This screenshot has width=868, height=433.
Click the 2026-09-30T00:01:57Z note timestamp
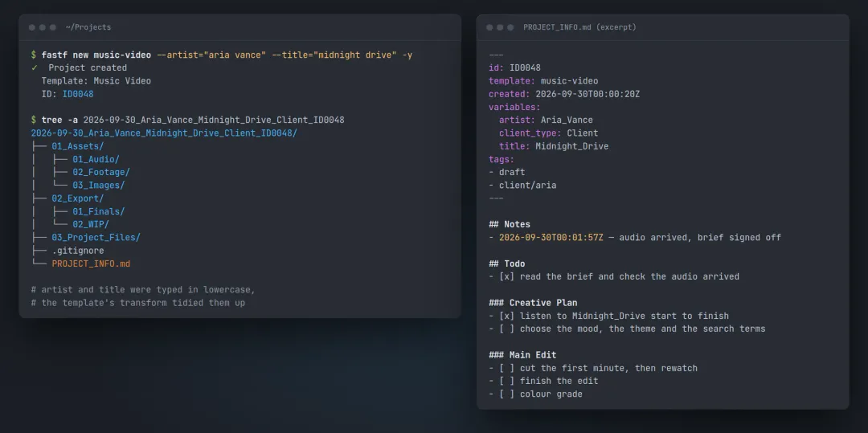551,238
